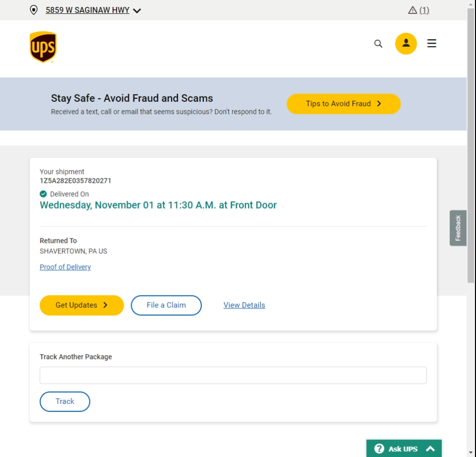
Task: Open the Proof of Delivery link
Action: tap(65, 267)
